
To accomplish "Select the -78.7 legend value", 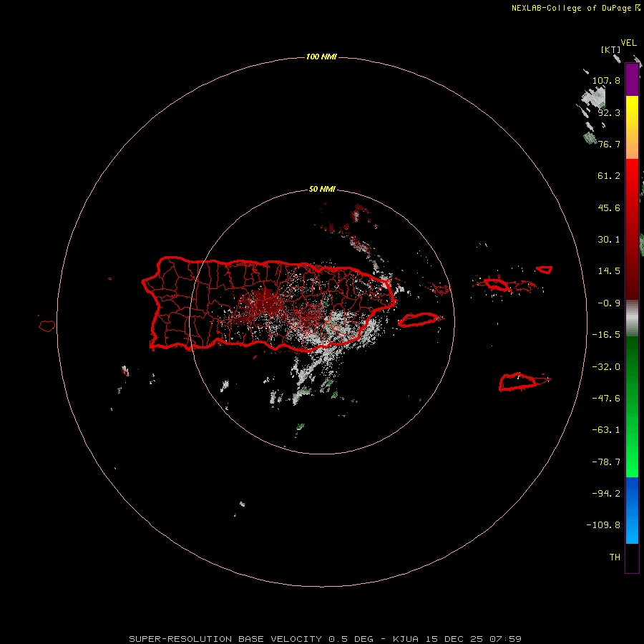I will [606, 462].
